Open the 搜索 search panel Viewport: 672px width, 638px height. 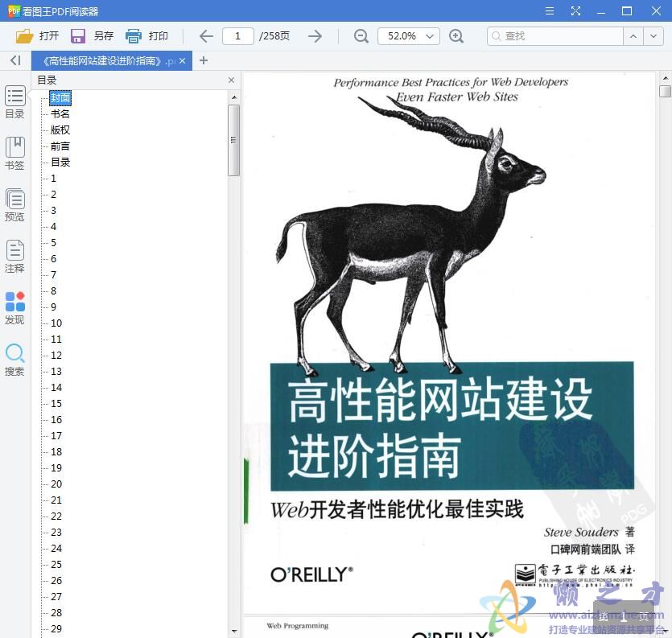click(15, 360)
